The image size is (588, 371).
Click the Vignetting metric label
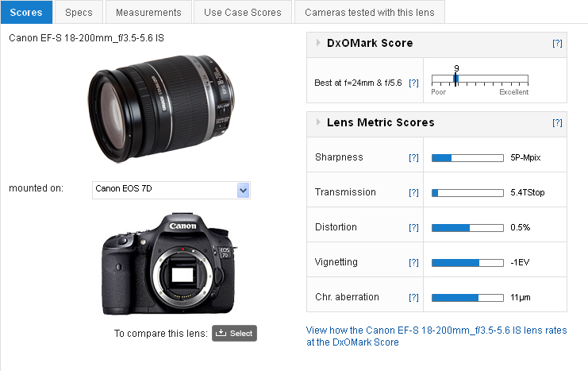coord(336,262)
